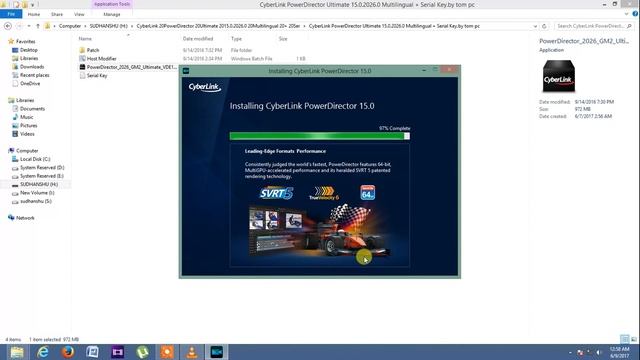Click the TrueVelocity 6 logo in the installer
Viewport: 640px width, 360px height.
pos(324,193)
